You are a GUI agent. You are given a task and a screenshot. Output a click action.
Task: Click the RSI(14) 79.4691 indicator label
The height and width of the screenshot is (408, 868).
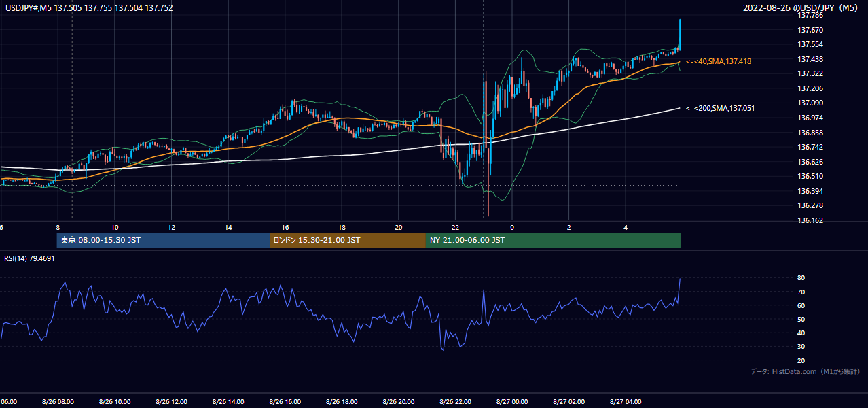[x=29, y=258]
